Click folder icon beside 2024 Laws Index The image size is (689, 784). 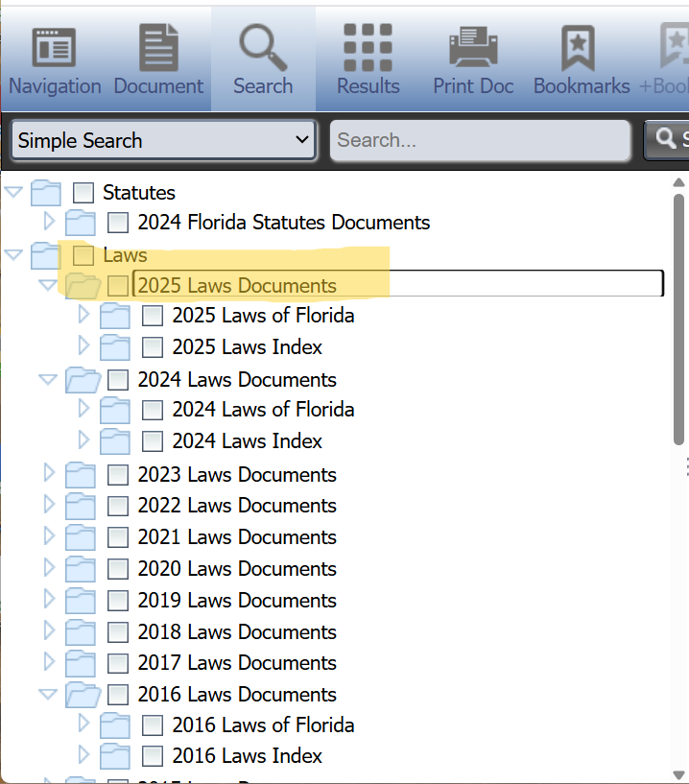pyautogui.click(x=114, y=441)
